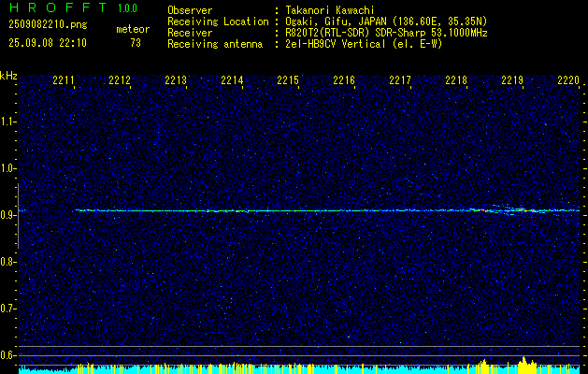Click time marker 2212
Image resolution: width=588 pixels, height=374 pixels.
pyautogui.click(x=120, y=79)
